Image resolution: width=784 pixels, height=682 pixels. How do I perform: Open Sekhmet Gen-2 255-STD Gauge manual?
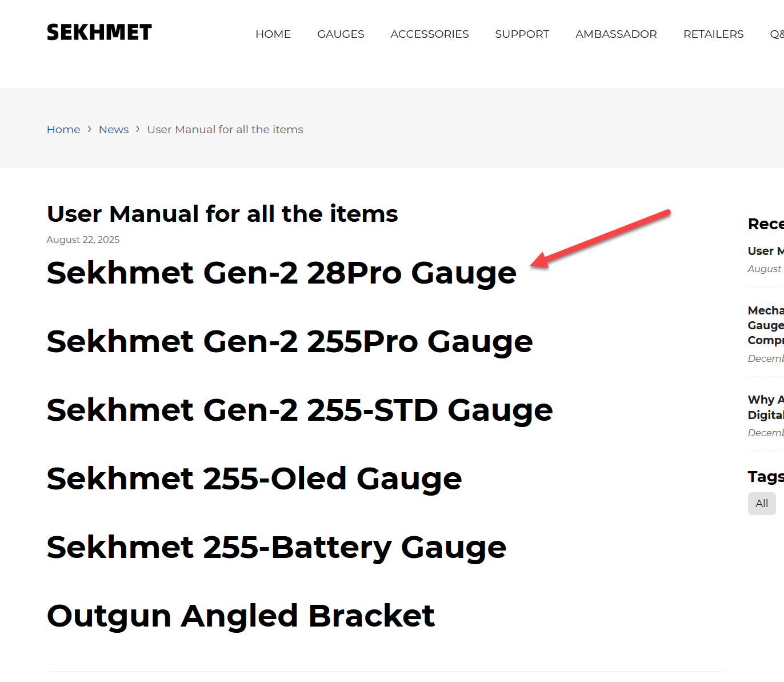pyautogui.click(x=300, y=410)
